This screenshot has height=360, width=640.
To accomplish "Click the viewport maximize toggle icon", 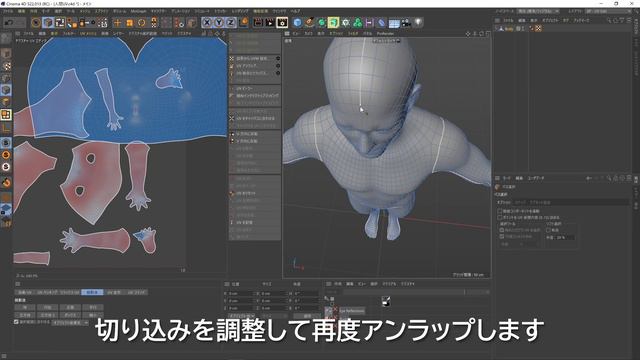I will click(x=488, y=34).
